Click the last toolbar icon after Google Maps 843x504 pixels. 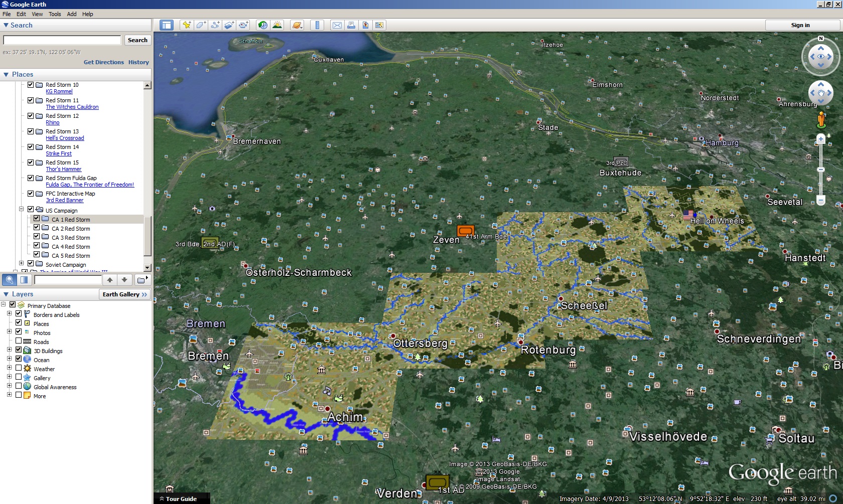pyautogui.click(x=379, y=25)
